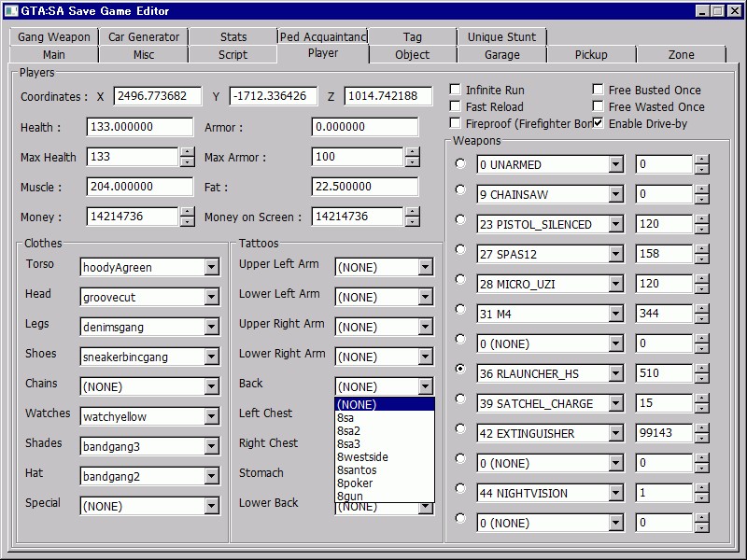Tick the Fast Reload checkbox
Screen dimensions: 747x560
pos(456,106)
